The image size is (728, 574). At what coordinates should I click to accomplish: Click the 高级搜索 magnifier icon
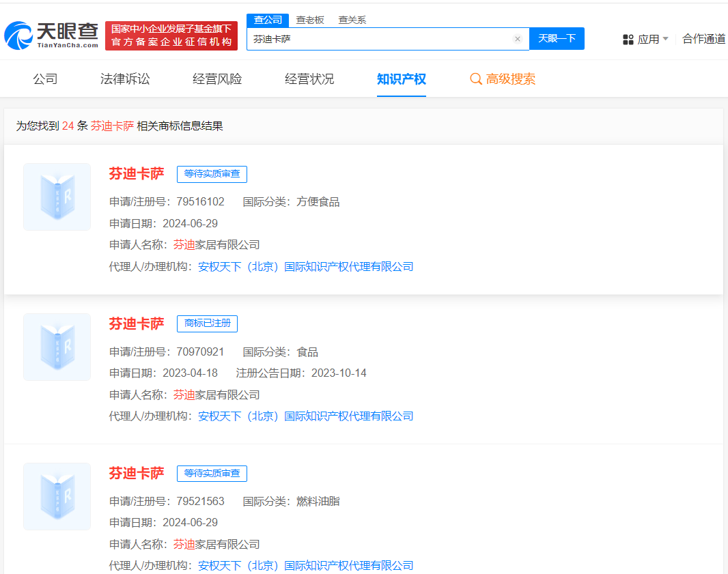476,79
